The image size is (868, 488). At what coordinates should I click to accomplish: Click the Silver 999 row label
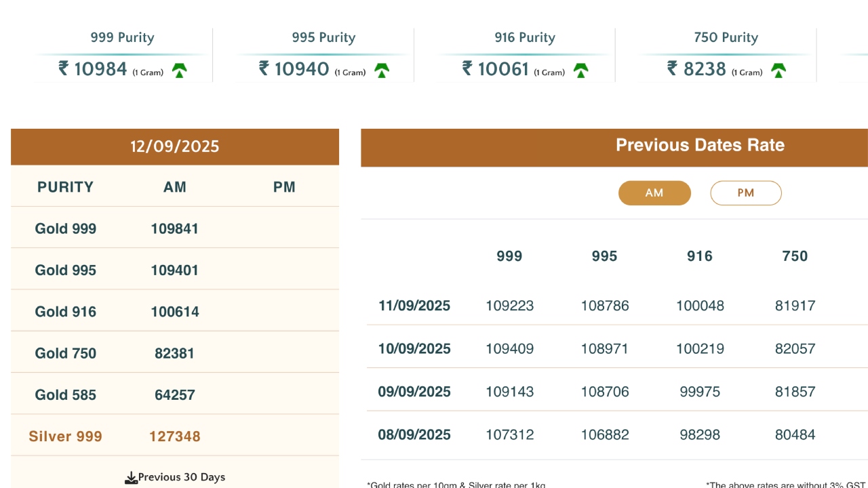[65, 436]
